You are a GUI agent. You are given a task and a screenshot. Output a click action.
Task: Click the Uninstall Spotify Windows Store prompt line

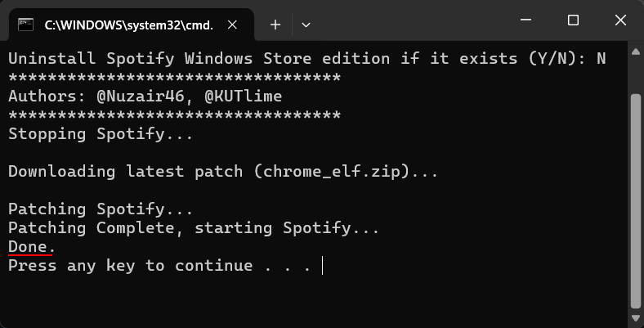point(306,58)
